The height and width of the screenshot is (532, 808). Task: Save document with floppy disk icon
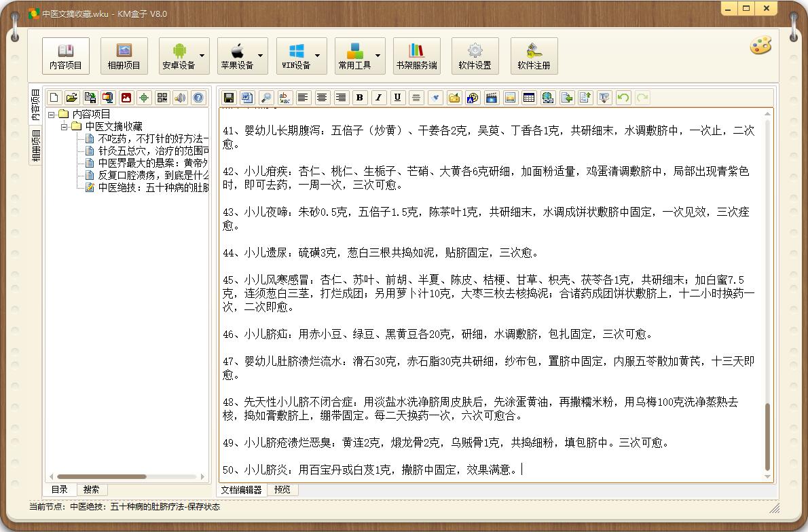click(x=229, y=97)
